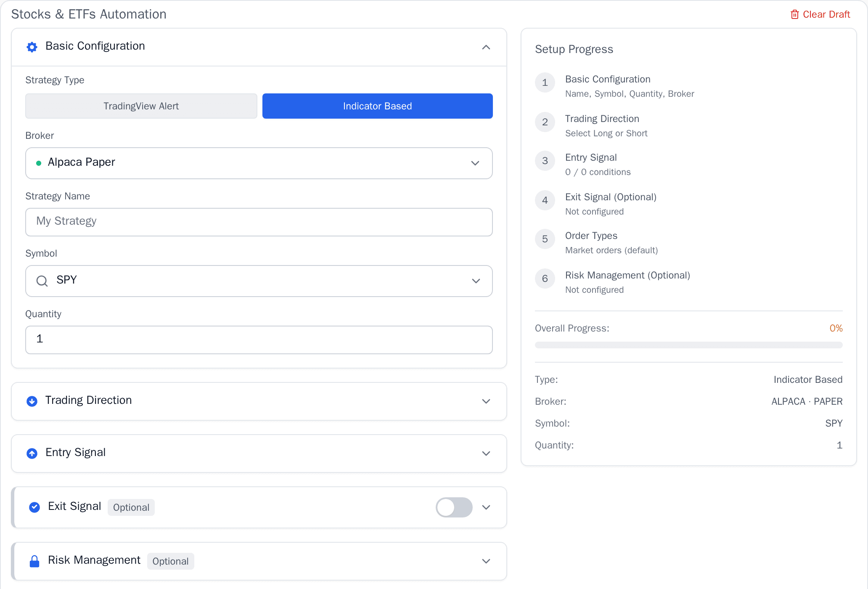Expand the Exit Signal section chevron
This screenshot has height=589, width=868.
[x=486, y=507]
